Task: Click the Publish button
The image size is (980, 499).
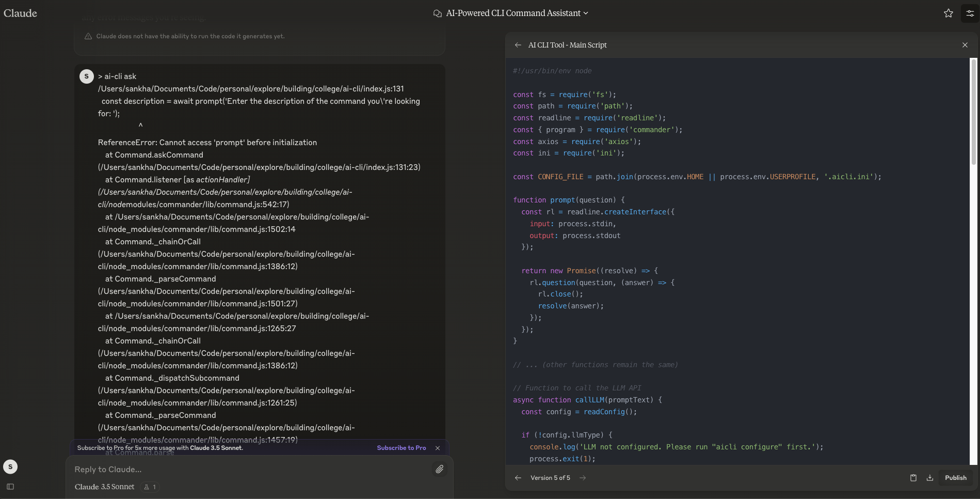Action: (x=956, y=478)
